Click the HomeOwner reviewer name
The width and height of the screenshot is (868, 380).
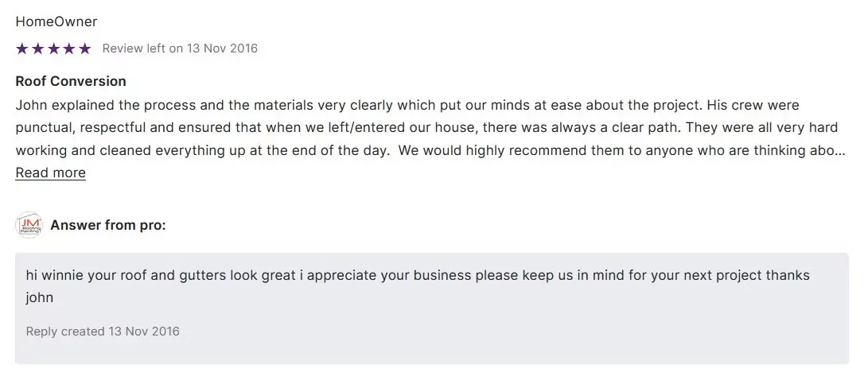pos(56,21)
